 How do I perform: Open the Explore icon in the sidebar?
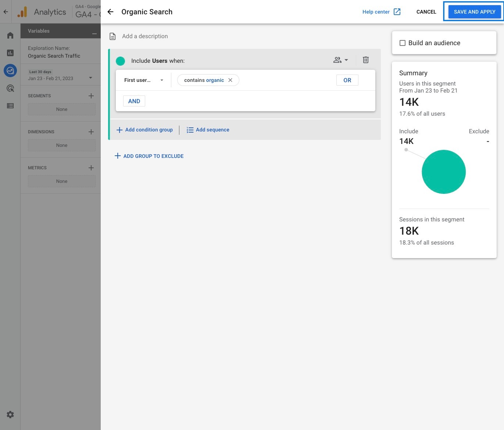click(10, 70)
